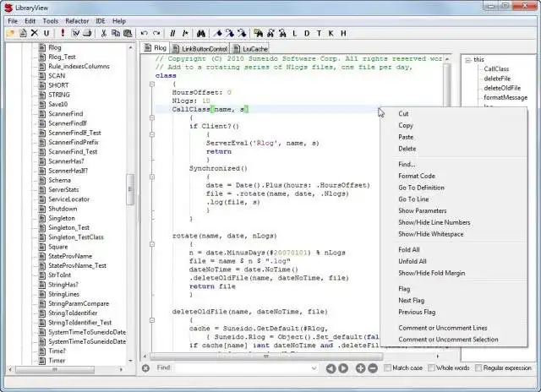541x392 pixels.
Task: Click the minus button in find bar
Action: point(373,368)
